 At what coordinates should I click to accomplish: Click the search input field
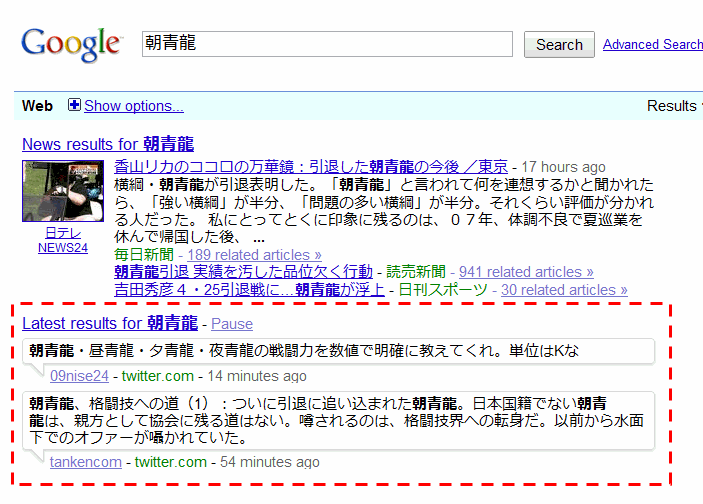tap(328, 44)
